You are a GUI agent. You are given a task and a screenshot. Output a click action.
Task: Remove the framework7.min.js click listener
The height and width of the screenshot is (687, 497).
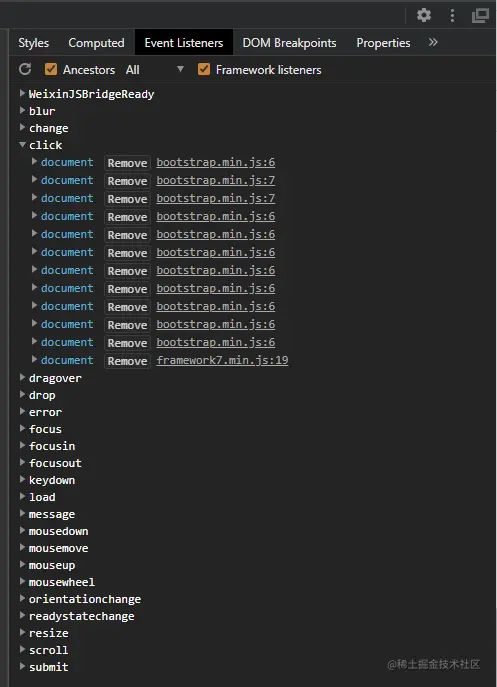tap(128, 361)
